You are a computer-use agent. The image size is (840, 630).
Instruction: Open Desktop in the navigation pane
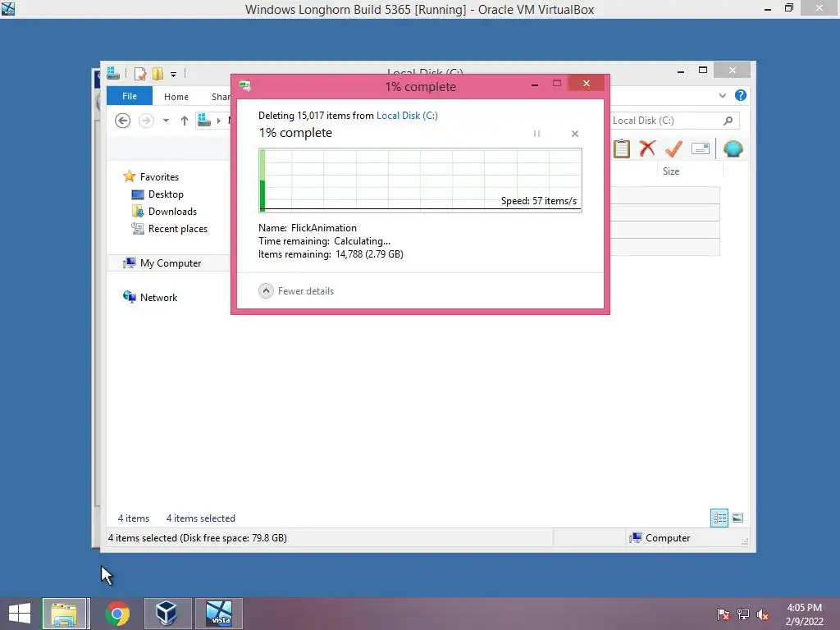[x=166, y=194]
